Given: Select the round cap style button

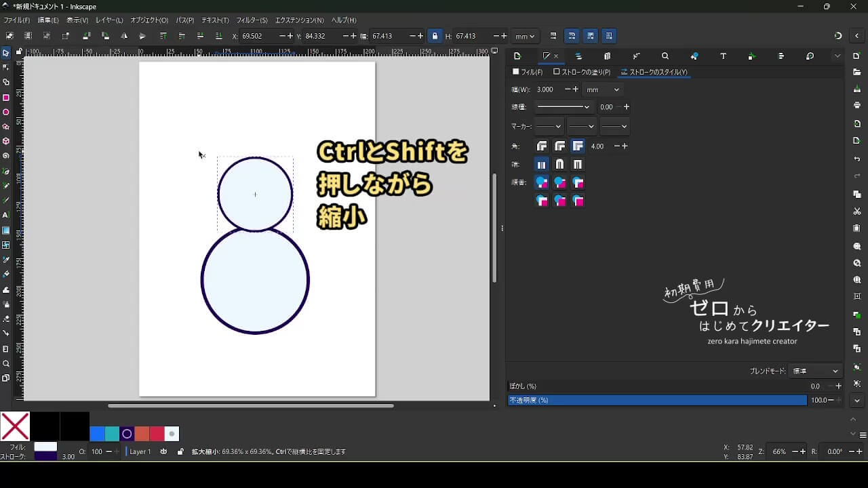Looking at the screenshot, I should (x=559, y=164).
